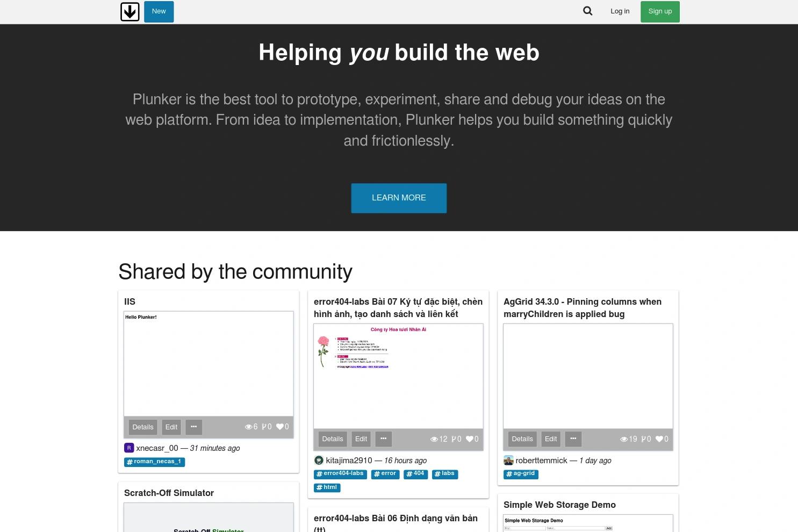This screenshot has height=532, width=798.
Task: Open AgGrid 34.3.0 pinning columns title
Action: pos(583,308)
